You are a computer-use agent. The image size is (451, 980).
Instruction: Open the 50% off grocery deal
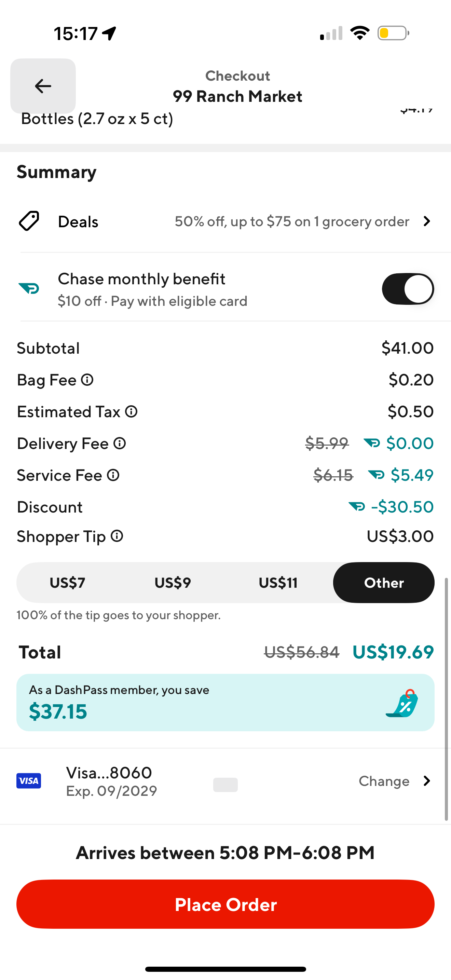[292, 221]
